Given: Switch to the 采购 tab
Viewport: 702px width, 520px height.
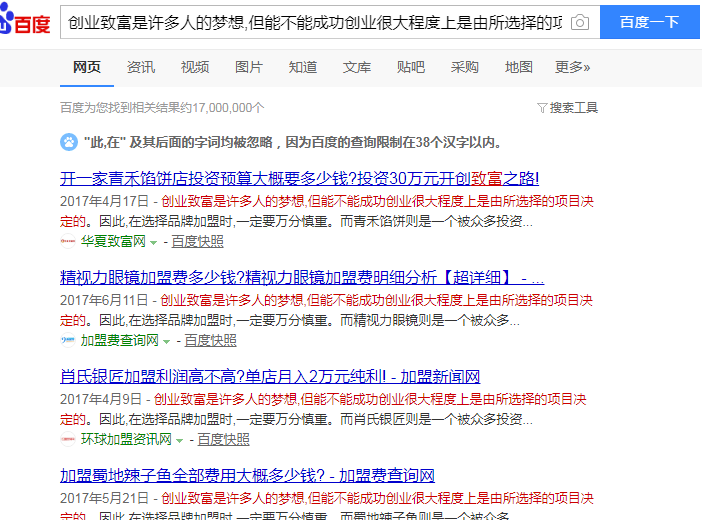Looking at the screenshot, I should point(465,67).
